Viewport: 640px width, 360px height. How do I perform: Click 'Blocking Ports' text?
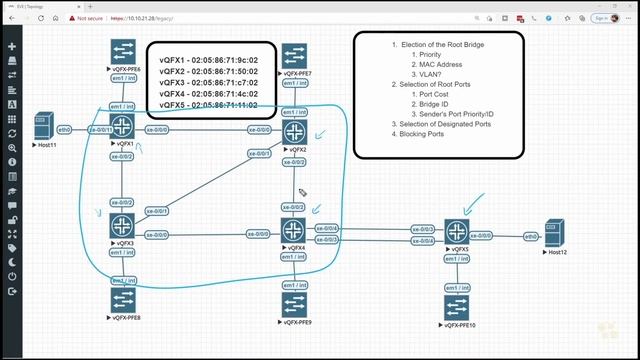[x=421, y=134]
